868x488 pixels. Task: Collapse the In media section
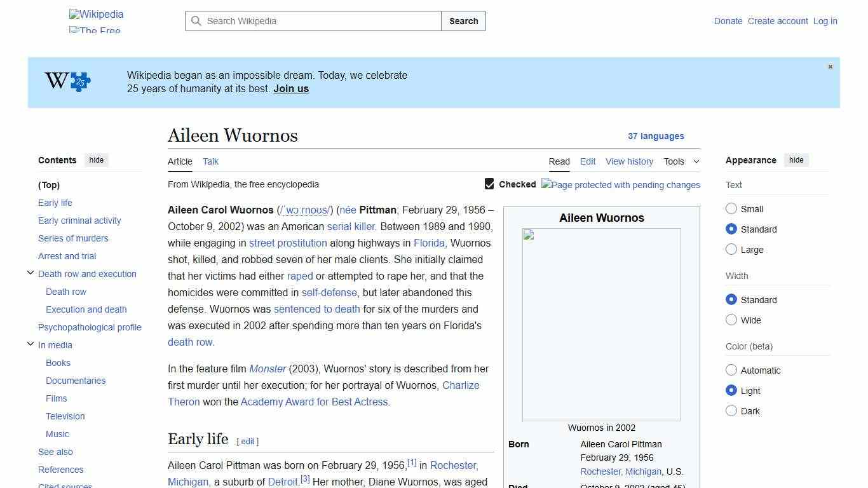(31, 344)
